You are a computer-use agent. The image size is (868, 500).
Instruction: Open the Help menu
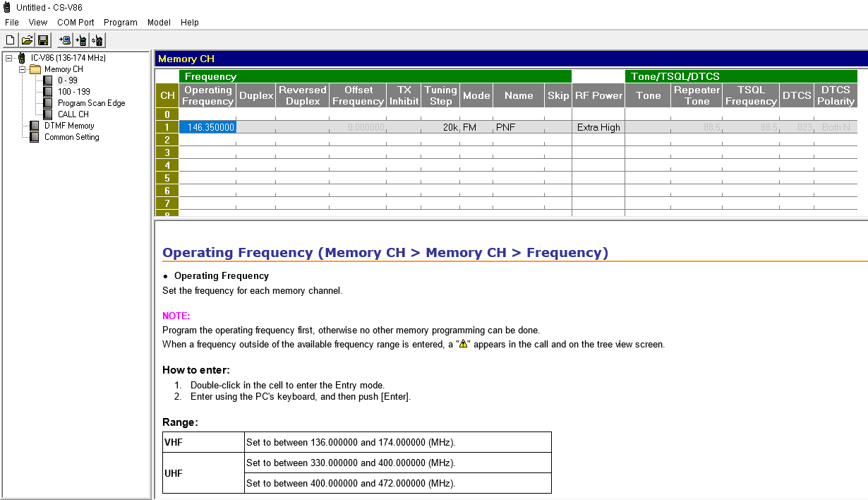coord(190,23)
